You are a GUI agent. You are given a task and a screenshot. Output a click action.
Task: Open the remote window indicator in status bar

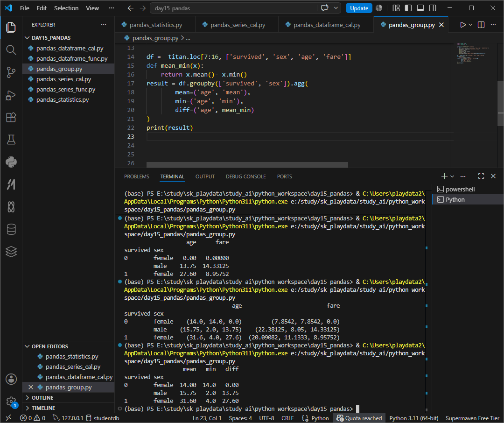[9, 418]
